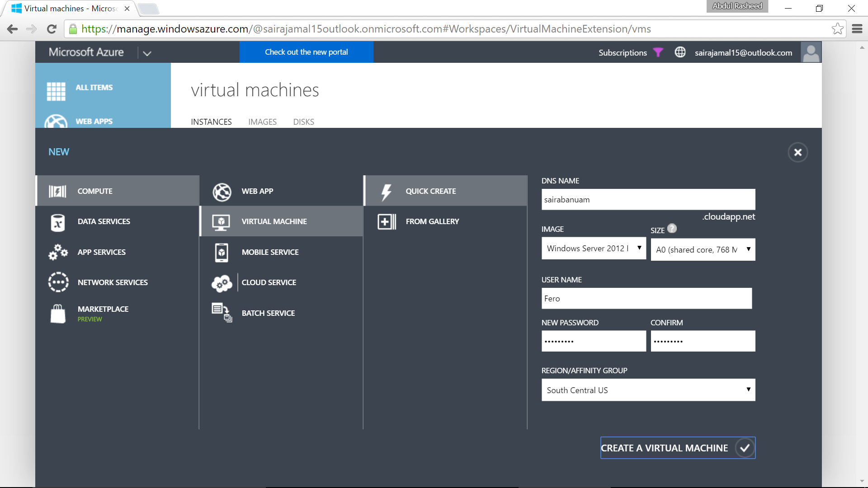Open the All Items grid icon

click(56, 91)
